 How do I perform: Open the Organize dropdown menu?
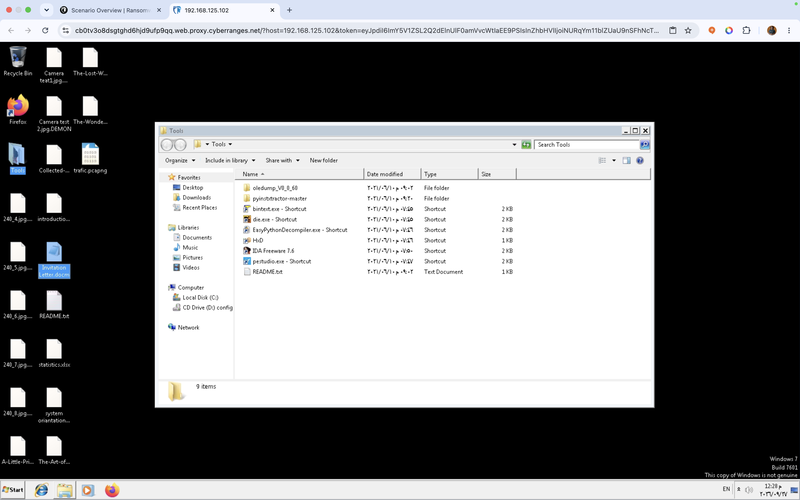point(180,160)
